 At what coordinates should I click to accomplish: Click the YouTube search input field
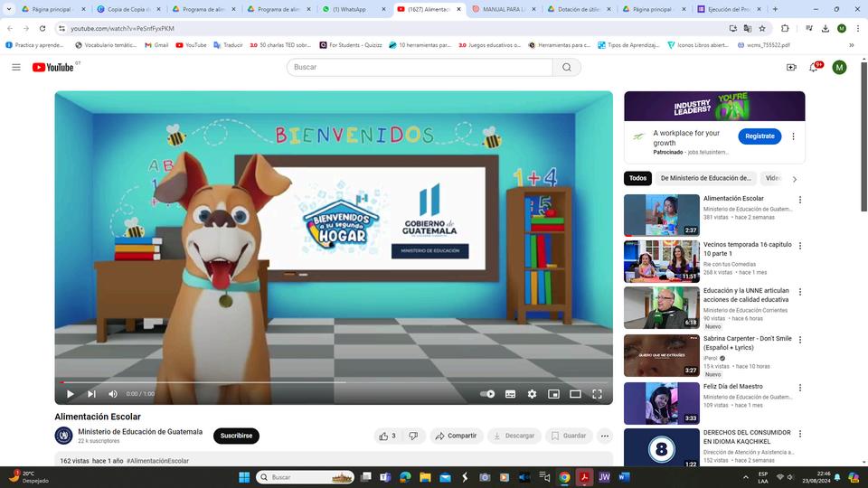(x=420, y=67)
